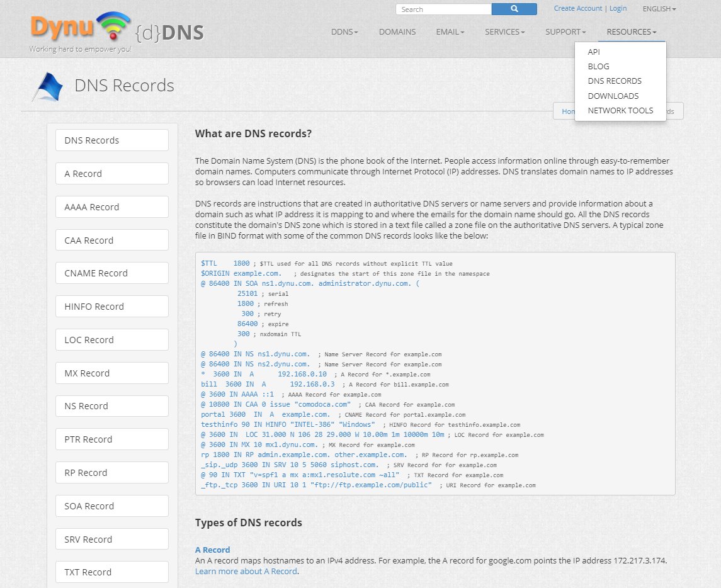Open the NS Record sidebar button
This screenshot has width=721, height=588.
[111, 406]
